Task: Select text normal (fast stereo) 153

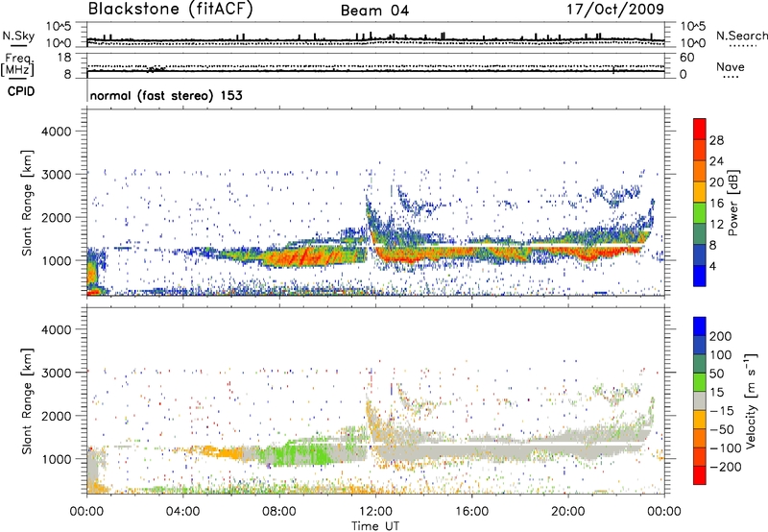Action: click(x=166, y=95)
